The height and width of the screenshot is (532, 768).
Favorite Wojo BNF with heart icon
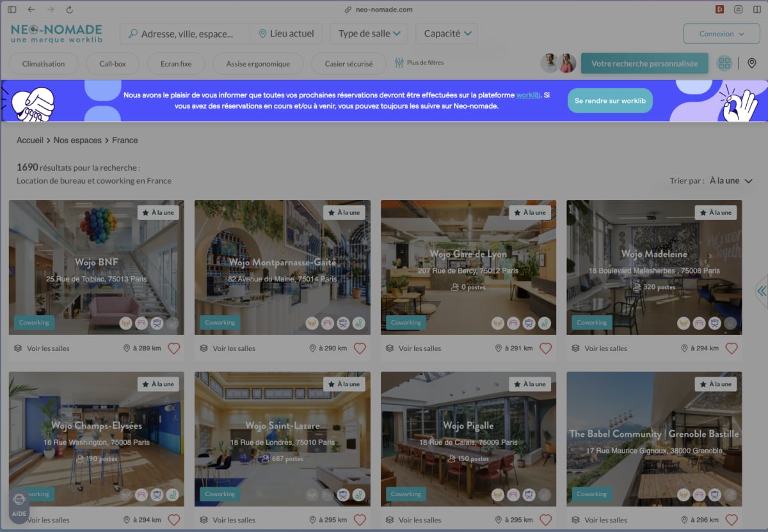click(x=174, y=348)
